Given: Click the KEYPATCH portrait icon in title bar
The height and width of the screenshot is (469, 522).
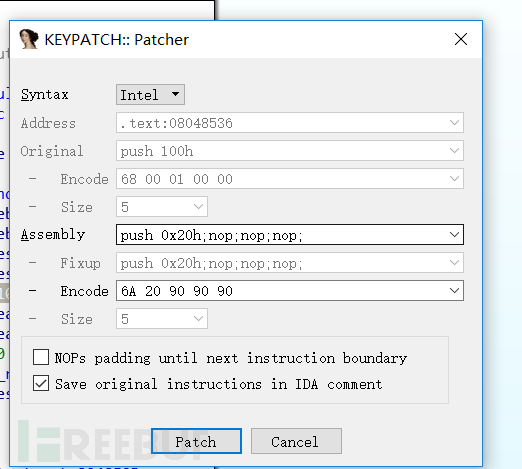Looking at the screenshot, I should point(29,39).
